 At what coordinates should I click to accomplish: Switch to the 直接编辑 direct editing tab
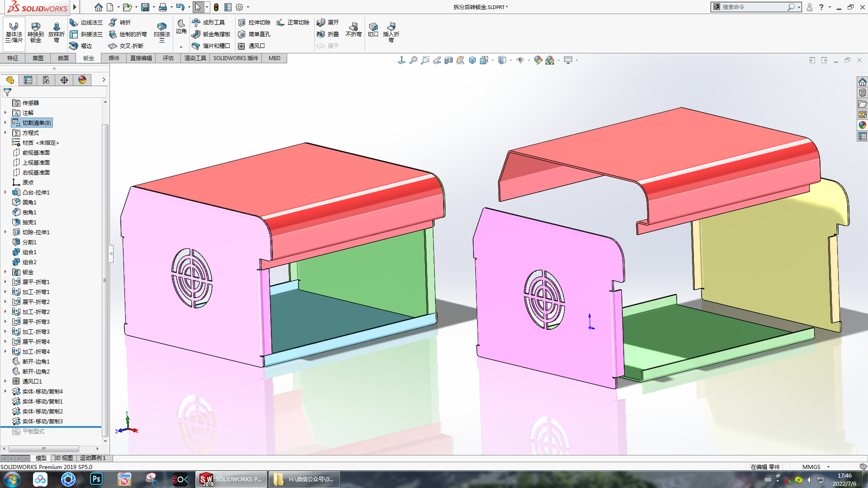(x=141, y=58)
